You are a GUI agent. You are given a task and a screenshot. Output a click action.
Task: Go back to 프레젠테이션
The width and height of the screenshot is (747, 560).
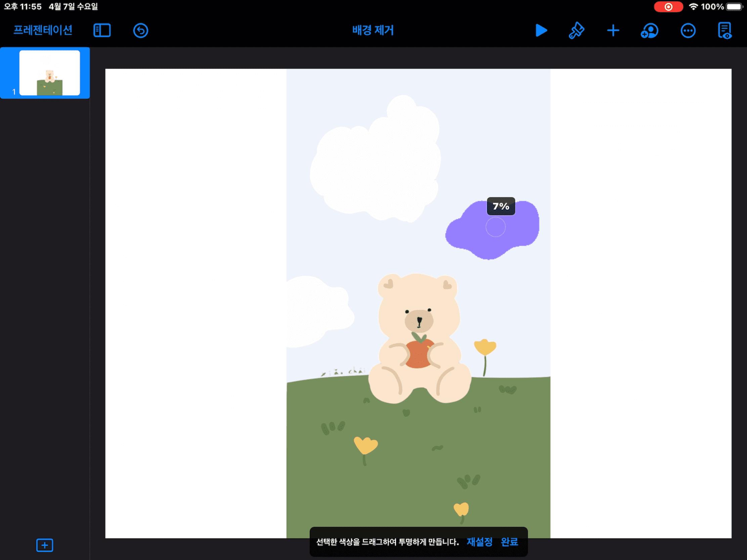point(43,30)
